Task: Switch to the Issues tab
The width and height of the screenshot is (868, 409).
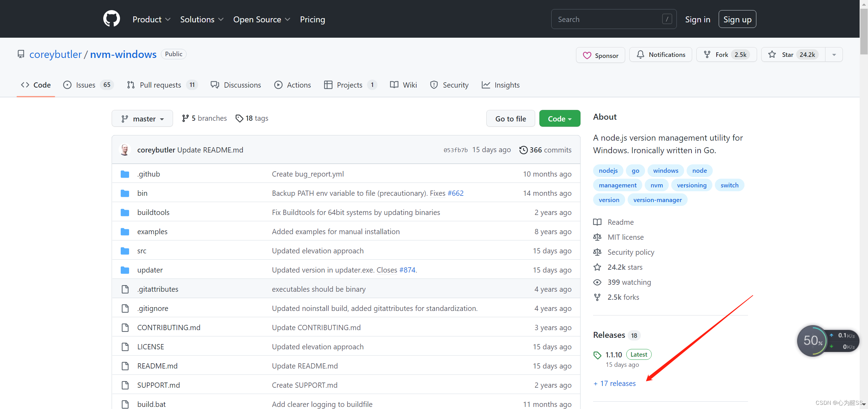Action: coord(88,85)
